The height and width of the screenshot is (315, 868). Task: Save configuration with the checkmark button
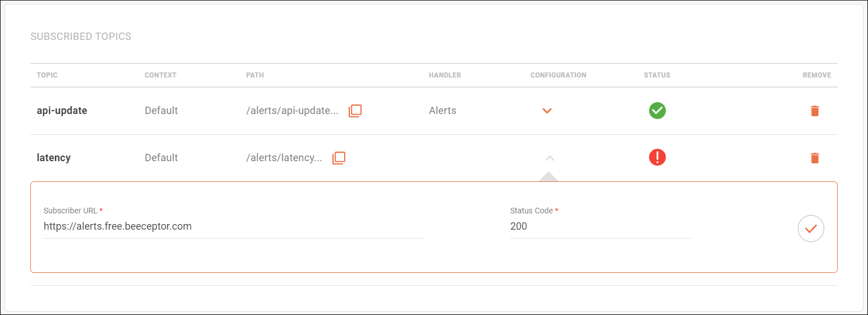[x=811, y=229]
